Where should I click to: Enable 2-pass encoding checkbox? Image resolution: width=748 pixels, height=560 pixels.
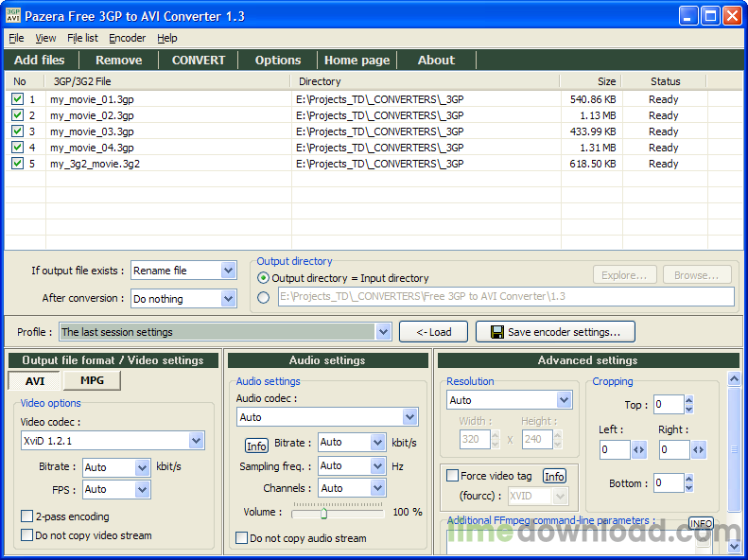pyautogui.click(x=27, y=516)
